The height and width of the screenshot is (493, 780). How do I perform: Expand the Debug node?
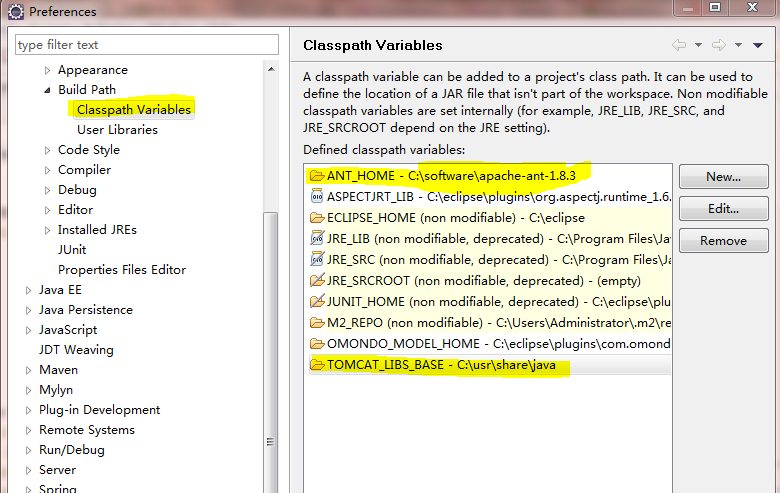tap(47, 190)
